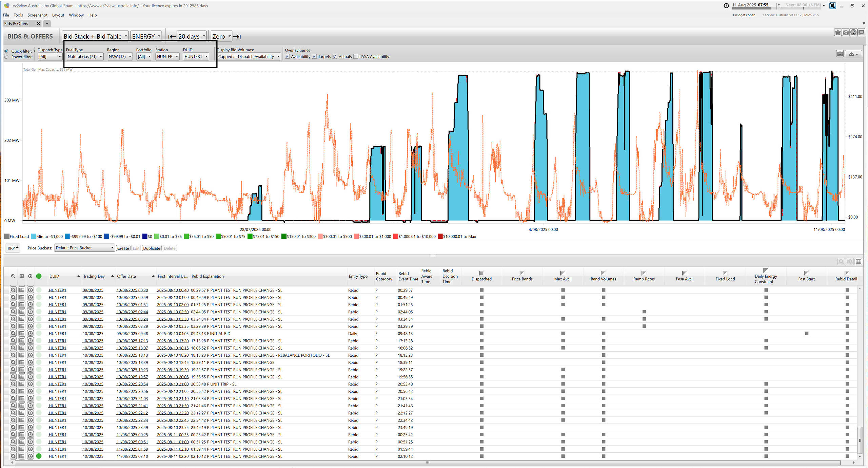Viewport: 868px width, 468px height.
Task: Click the green circle in table header
Action: (x=39, y=276)
